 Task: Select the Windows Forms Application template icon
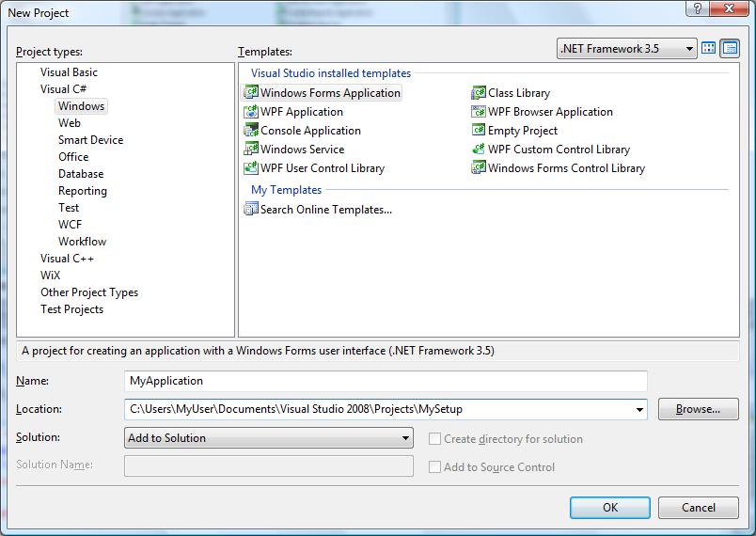coord(251,93)
